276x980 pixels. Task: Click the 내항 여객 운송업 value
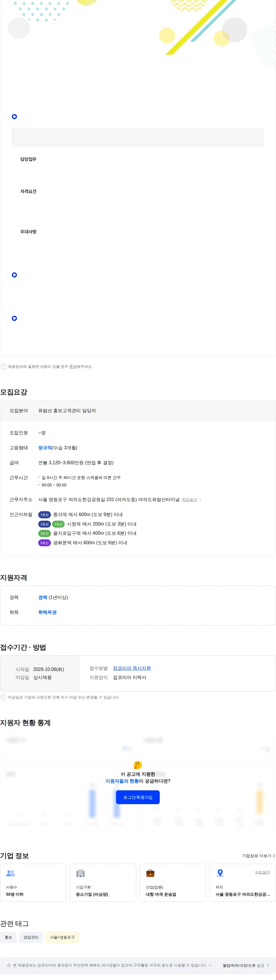(x=161, y=895)
